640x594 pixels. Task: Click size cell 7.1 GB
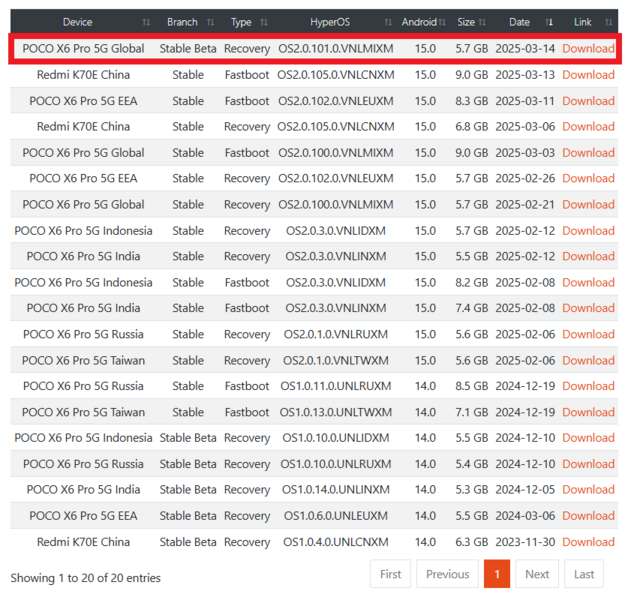472,412
